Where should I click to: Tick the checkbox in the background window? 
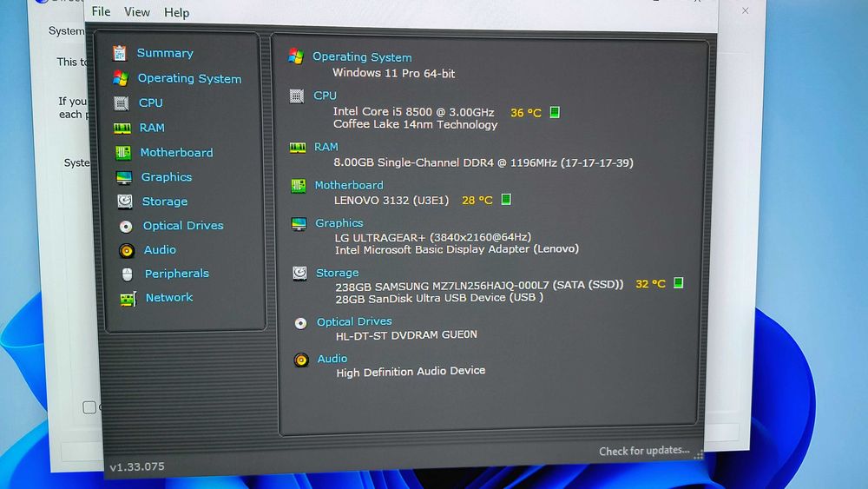[x=89, y=407]
